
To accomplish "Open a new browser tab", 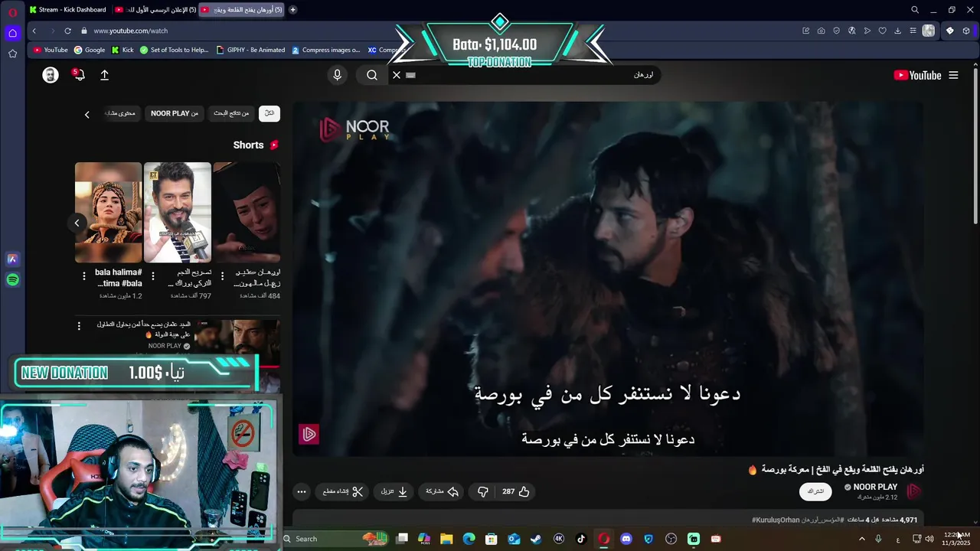I will [292, 10].
